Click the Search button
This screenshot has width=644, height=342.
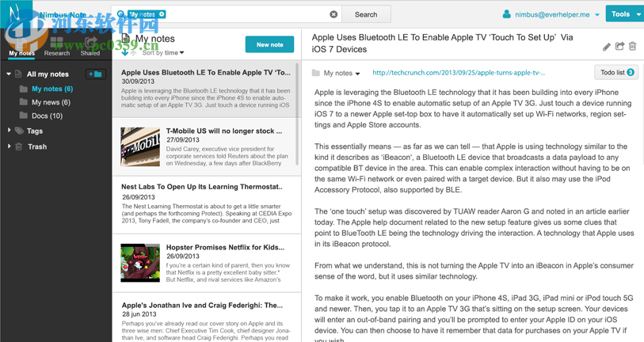point(366,14)
